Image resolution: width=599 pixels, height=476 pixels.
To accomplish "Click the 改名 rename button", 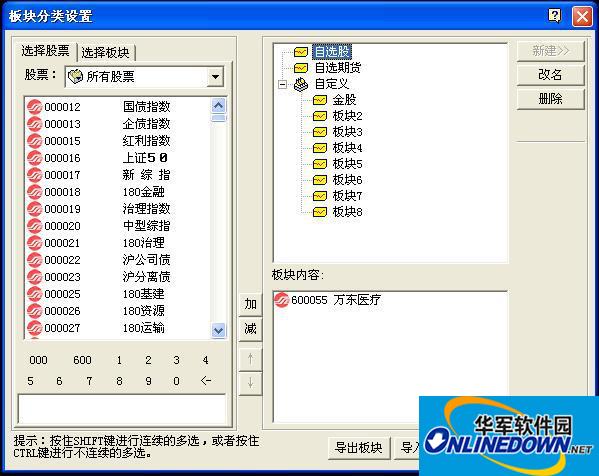I will 550,75.
